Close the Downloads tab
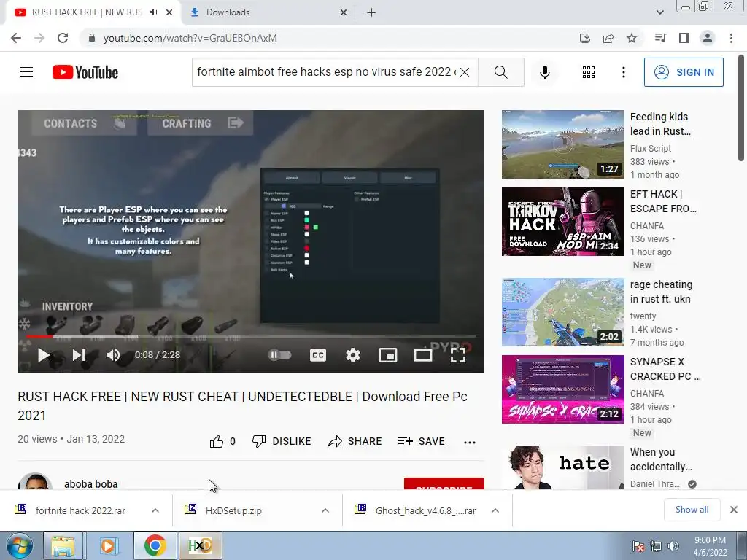The width and height of the screenshot is (747, 560). tap(344, 12)
